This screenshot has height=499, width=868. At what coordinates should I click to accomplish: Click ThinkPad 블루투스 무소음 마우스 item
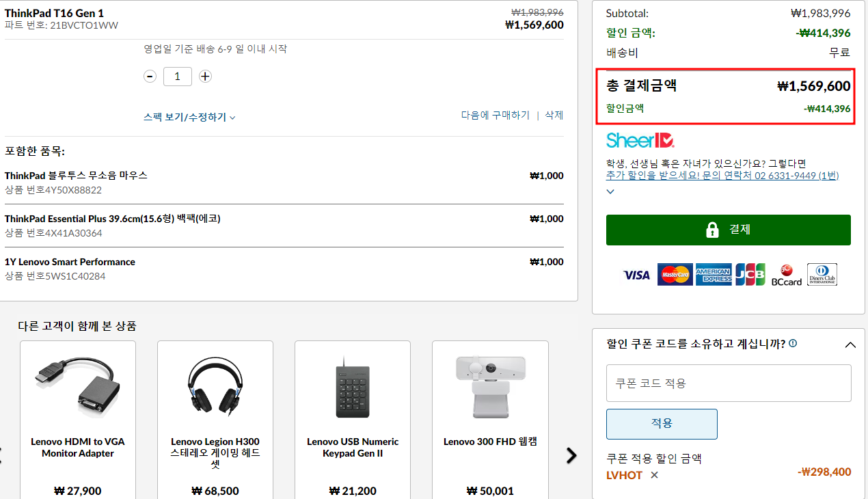[x=76, y=175]
